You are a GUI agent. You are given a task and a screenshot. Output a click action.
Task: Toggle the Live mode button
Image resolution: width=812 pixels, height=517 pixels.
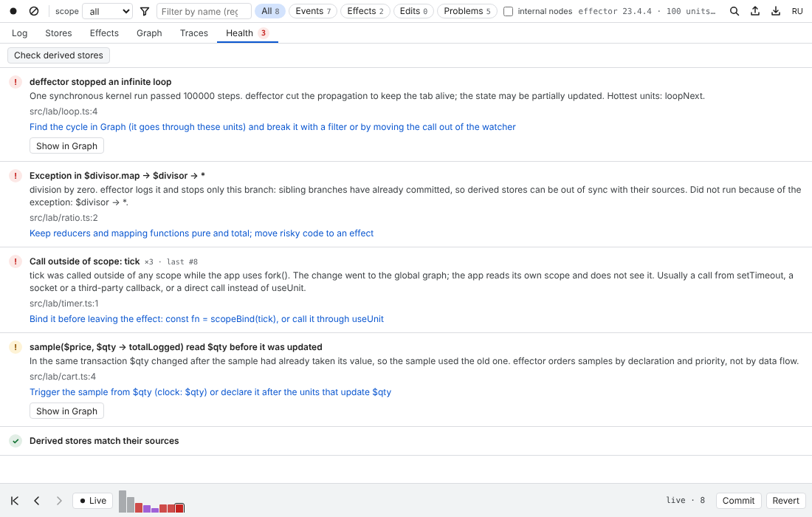[x=93, y=501]
